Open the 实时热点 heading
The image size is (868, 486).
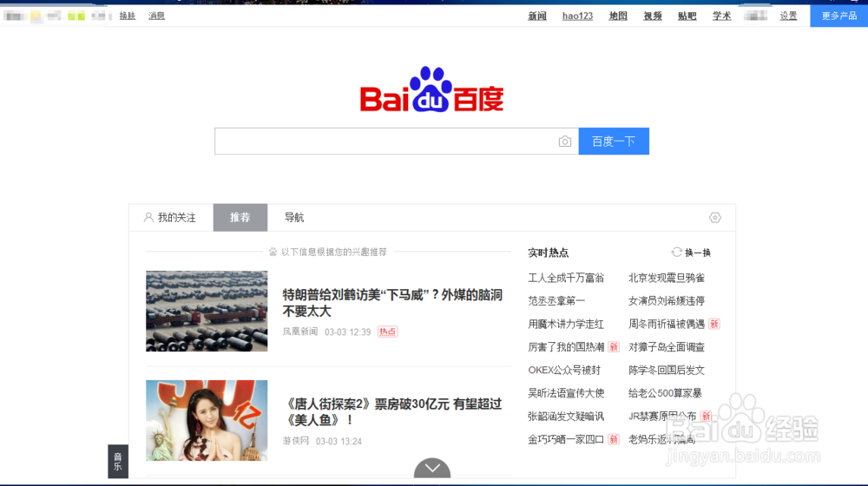[548, 253]
